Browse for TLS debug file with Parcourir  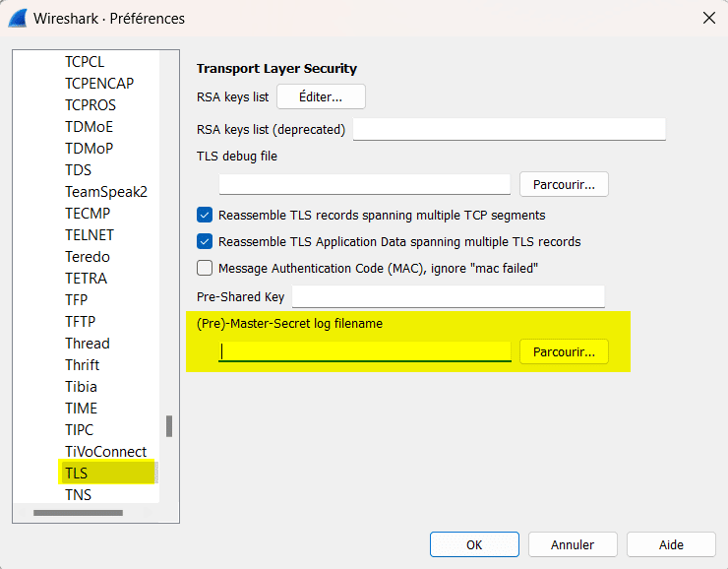tap(564, 184)
